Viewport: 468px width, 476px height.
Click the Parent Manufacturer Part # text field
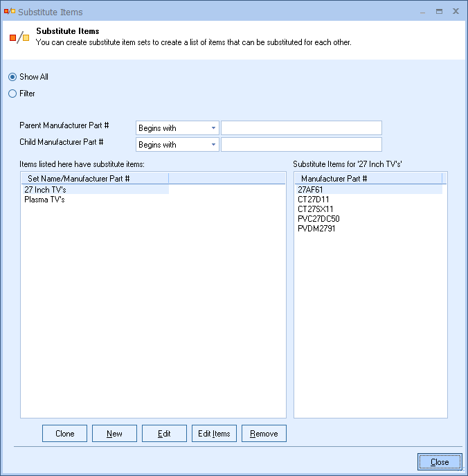click(301, 128)
